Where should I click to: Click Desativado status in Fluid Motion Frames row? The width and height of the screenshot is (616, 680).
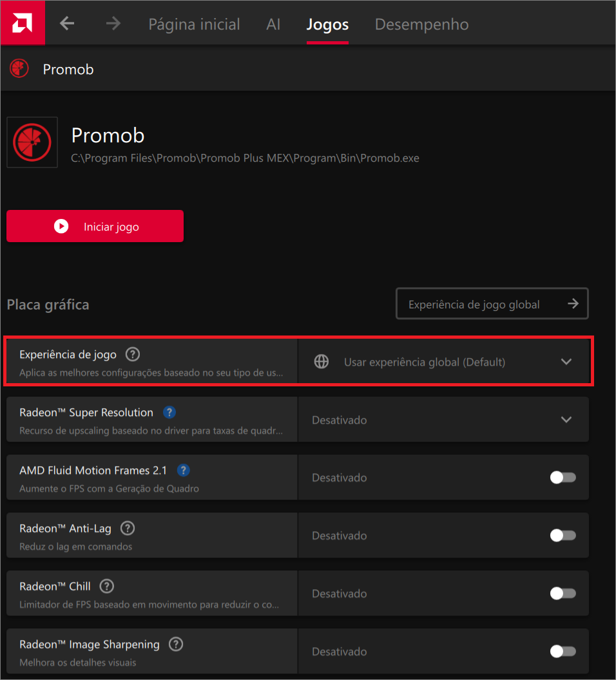[340, 477]
